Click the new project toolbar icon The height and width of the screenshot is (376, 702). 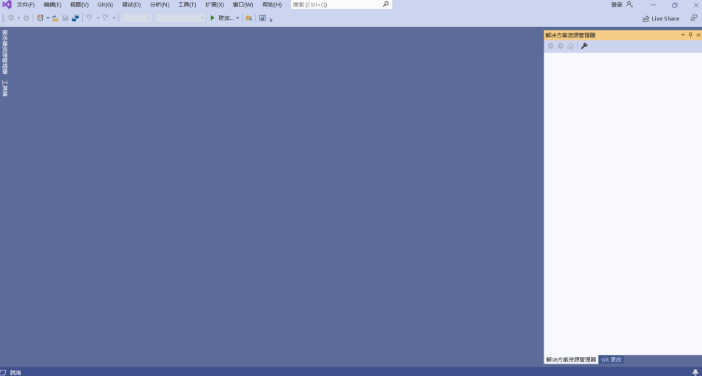point(40,18)
